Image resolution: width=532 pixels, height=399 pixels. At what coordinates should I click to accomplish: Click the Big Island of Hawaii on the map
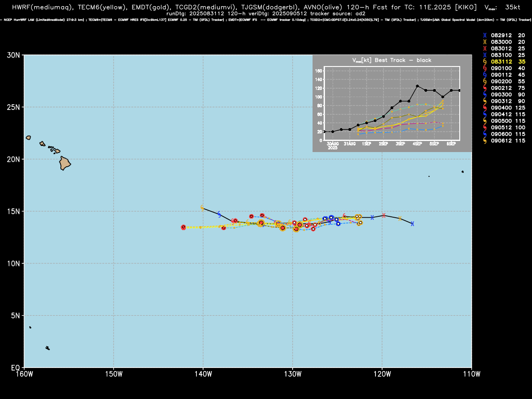point(65,163)
